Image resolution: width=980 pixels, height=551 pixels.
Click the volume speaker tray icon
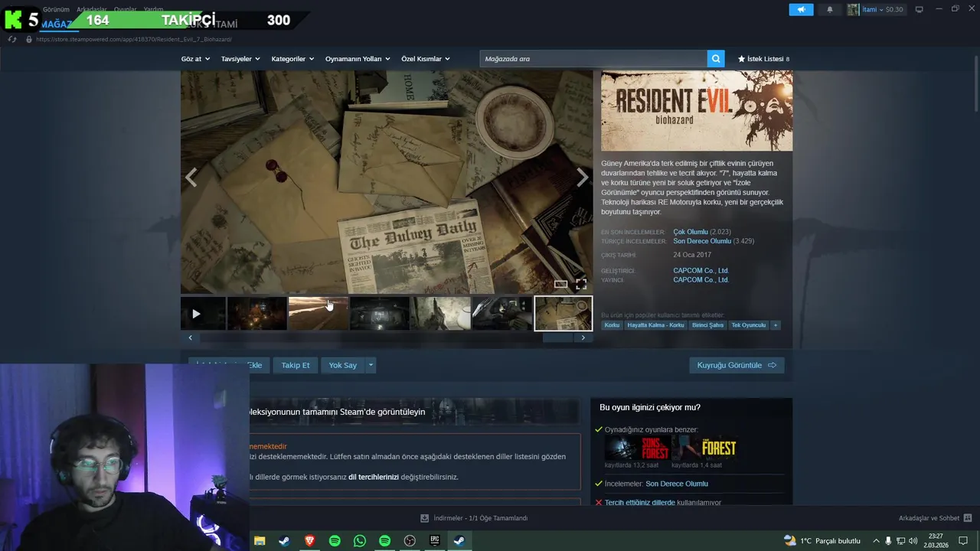click(913, 540)
